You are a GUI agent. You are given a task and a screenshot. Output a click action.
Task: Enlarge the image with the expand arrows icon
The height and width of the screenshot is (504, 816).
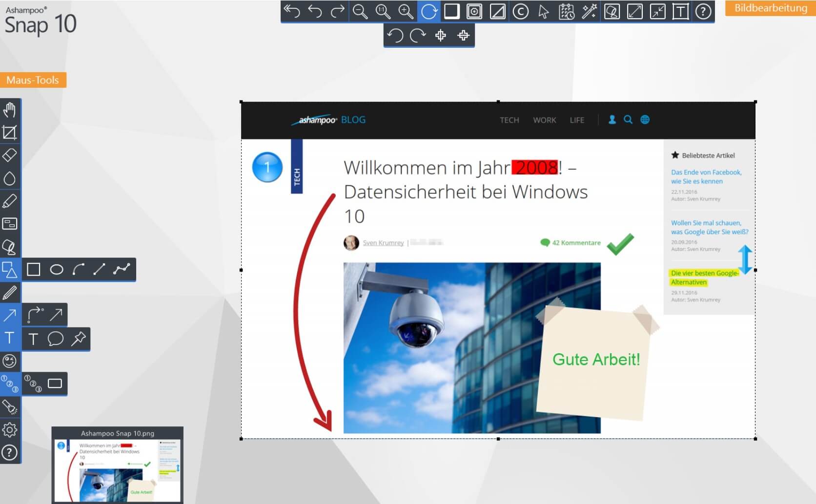click(x=634, y=11)
